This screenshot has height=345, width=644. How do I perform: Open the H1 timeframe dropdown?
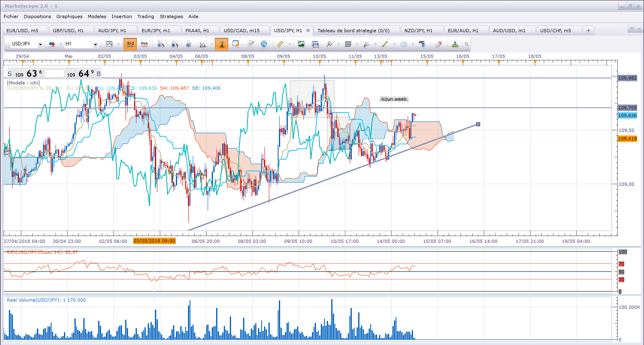click(x=95, y=44)
